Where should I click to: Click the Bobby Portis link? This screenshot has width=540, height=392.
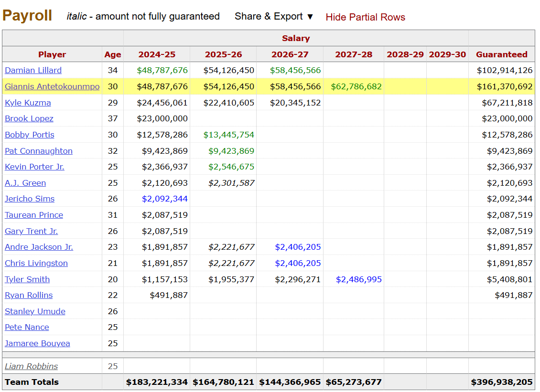(30, 135)
